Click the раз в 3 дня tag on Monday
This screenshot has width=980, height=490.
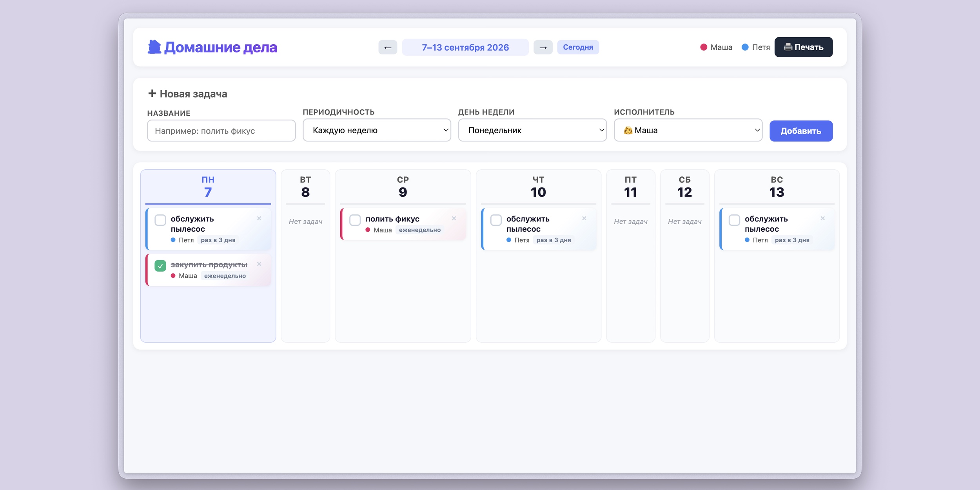[x=218, y=240]
